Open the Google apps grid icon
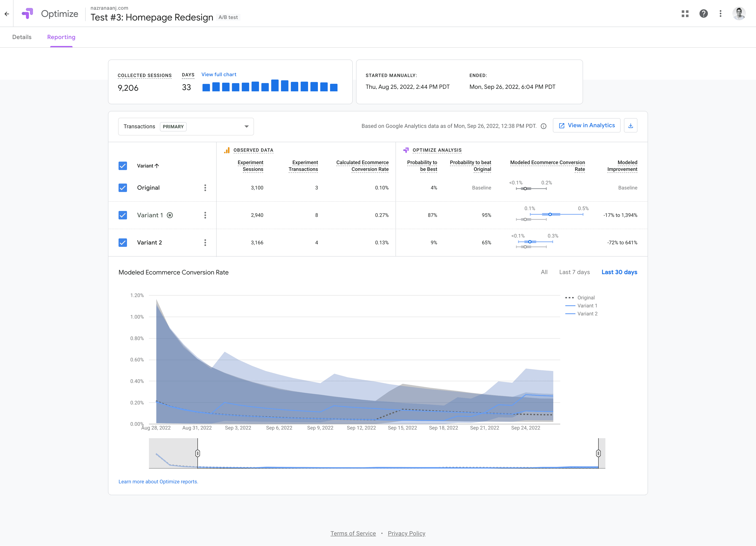Screen dimensions: 756x546 (685, 14)
